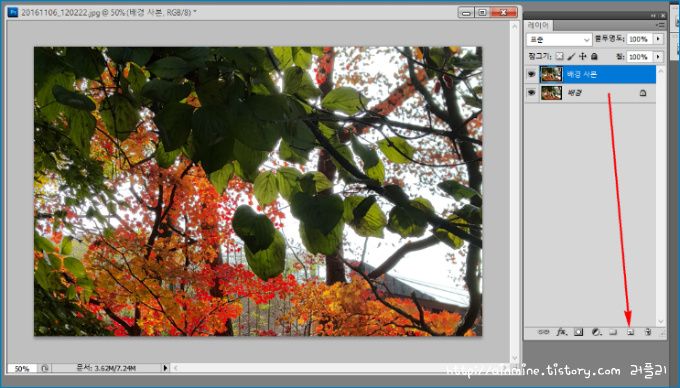
Task: Click document horizontal scrollbar left arrow
Action: tap(176, 368)
